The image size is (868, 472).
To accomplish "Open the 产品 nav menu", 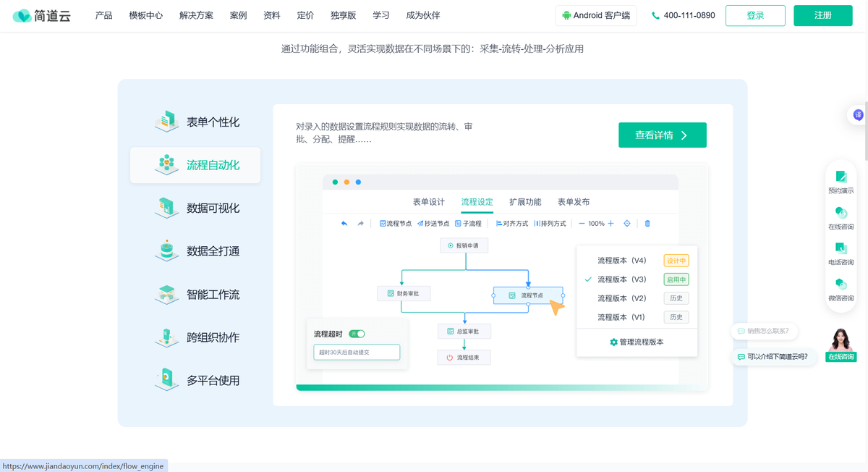I will click(x=103, y=15).
